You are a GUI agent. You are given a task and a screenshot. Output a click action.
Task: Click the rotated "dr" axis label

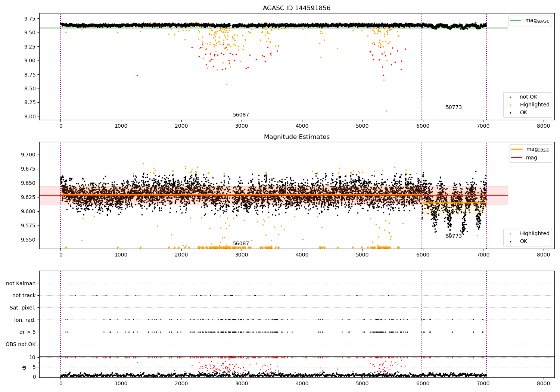click(24, 367)
